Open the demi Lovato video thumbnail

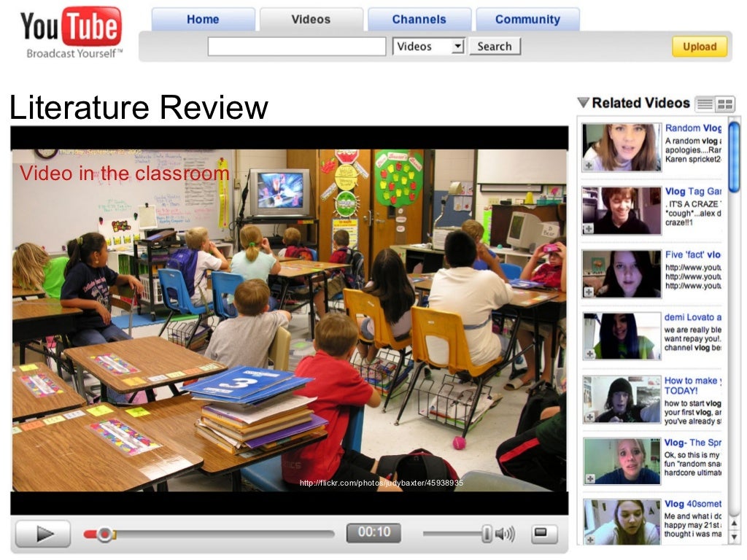[622, 336]
